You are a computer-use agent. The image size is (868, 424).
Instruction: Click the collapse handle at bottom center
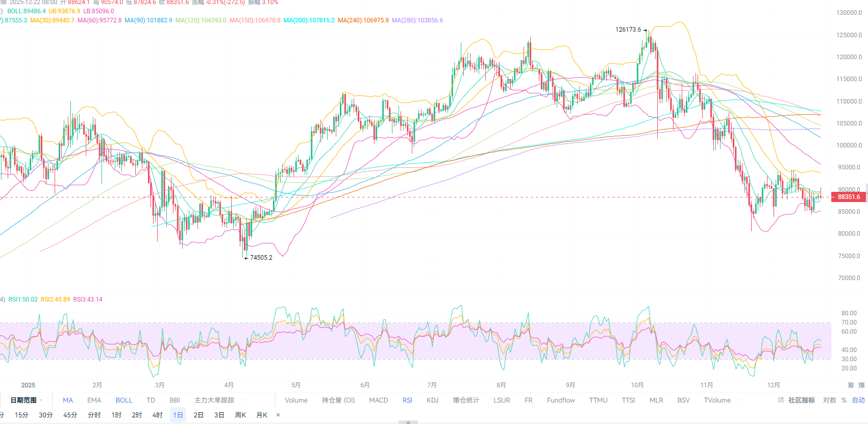coord(408,422)
